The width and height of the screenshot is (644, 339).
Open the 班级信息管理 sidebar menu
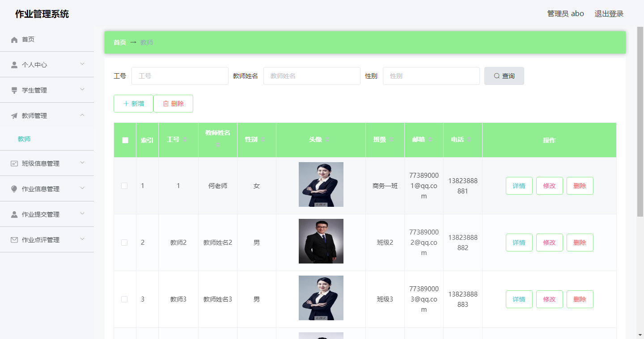[47, 163]
